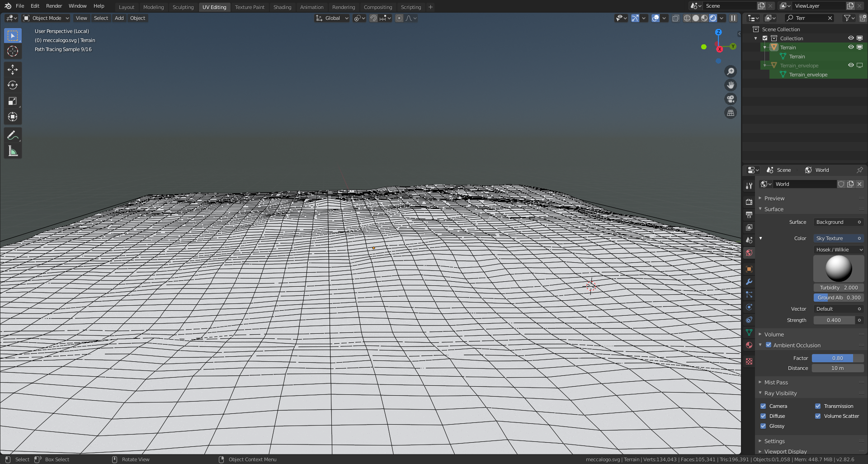Uncheck Camera ray visibility
This screenshot has height=464, width=868.
pos(763,406)
